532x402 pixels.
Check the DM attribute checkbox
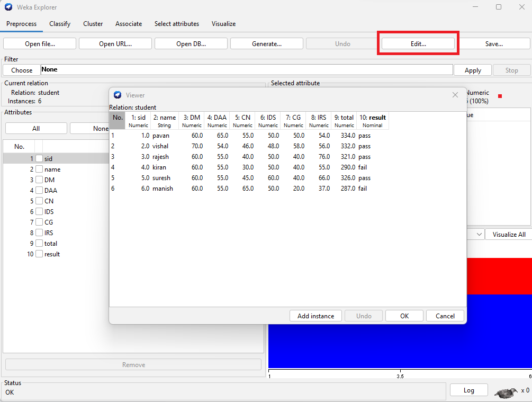click(39, 180)
